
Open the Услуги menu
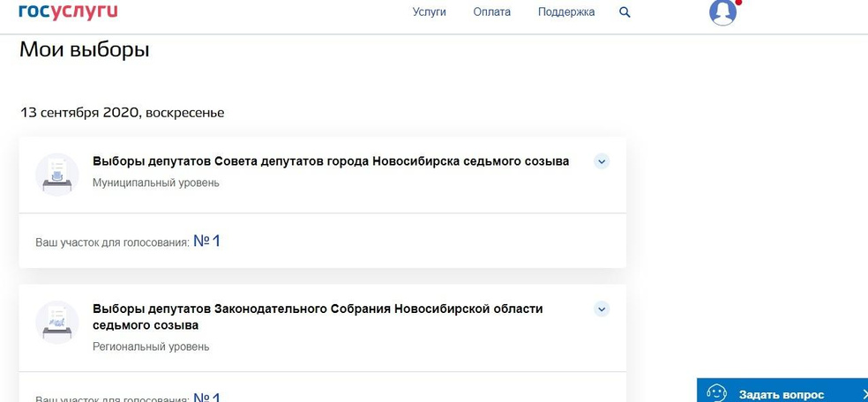pyautogui.click(x=429, y=12)
